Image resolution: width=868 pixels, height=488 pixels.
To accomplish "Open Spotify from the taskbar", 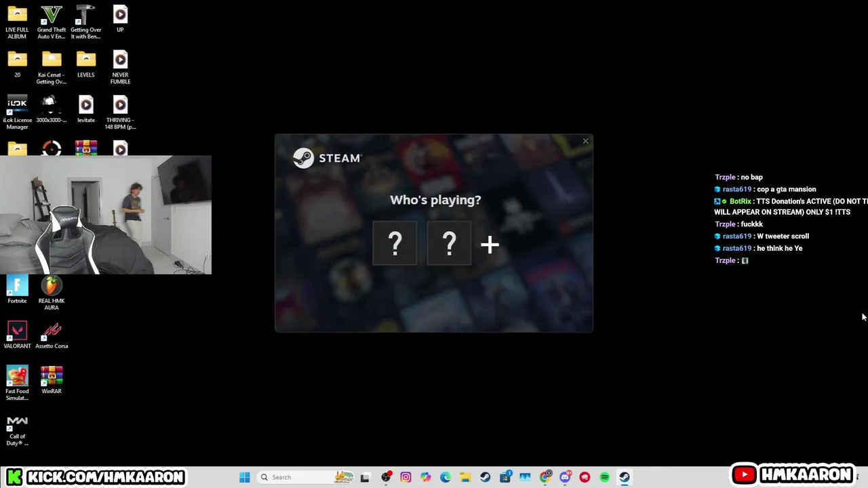I will (604, 477).
